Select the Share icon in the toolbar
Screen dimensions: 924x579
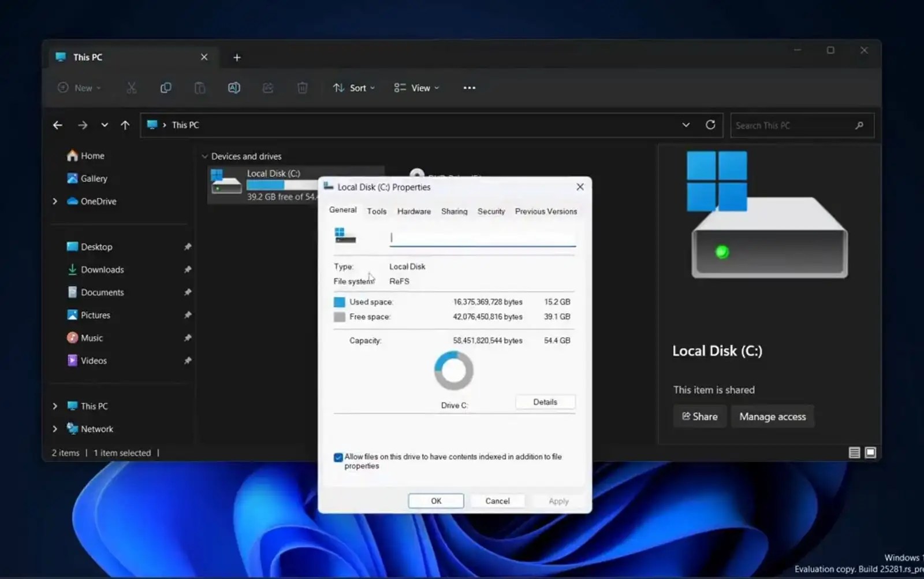(x=268, y=88)
